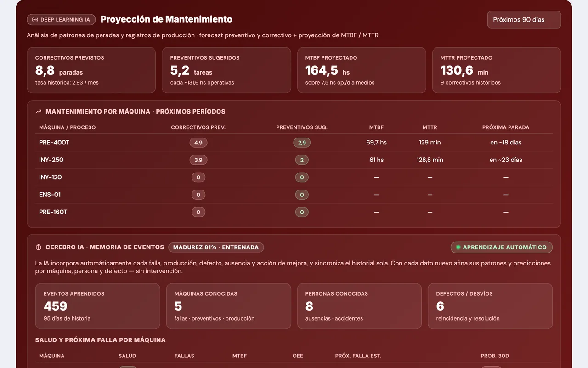This screenshot has width=588, height=368.
Task: Click the Personas Conocidas count 8
Action: tap(309, 306)
